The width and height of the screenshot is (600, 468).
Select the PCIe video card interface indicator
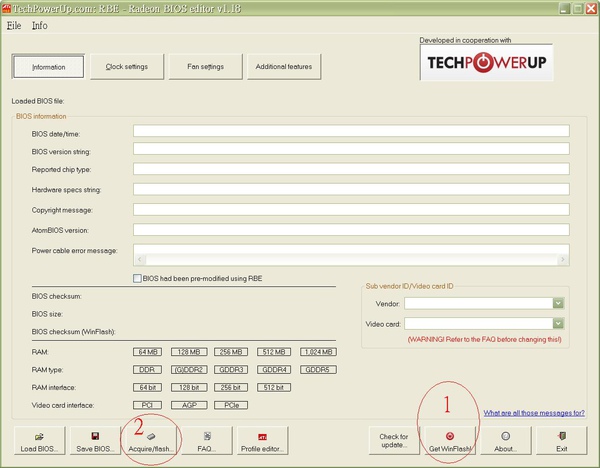click(231, 405)
